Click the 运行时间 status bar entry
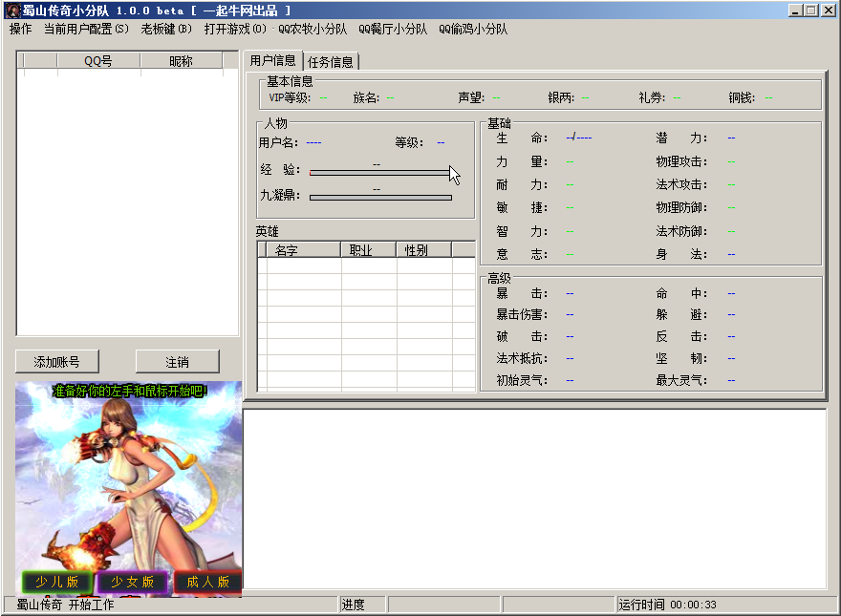 pos(667,605)
